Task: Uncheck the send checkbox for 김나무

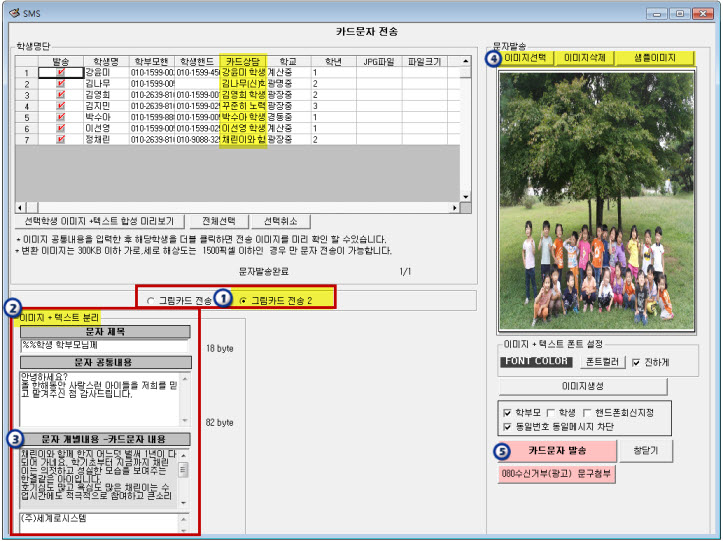Action: pos(61,83)
